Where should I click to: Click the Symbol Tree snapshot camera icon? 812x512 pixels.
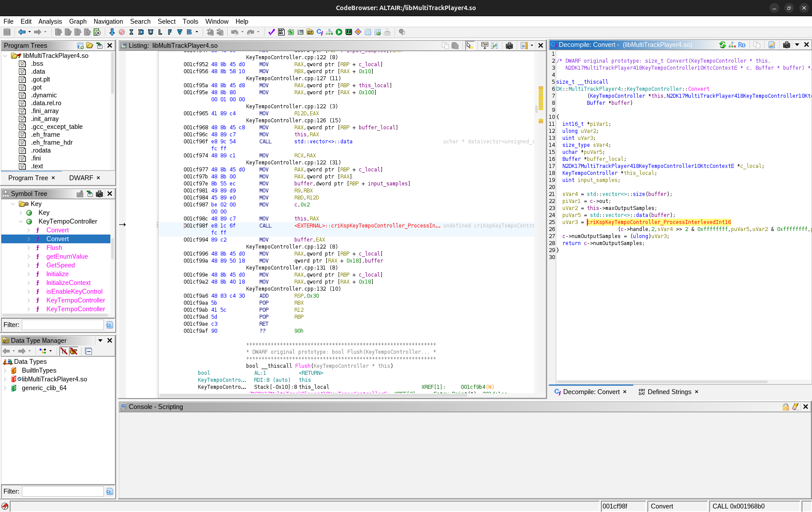click(99, 194)
